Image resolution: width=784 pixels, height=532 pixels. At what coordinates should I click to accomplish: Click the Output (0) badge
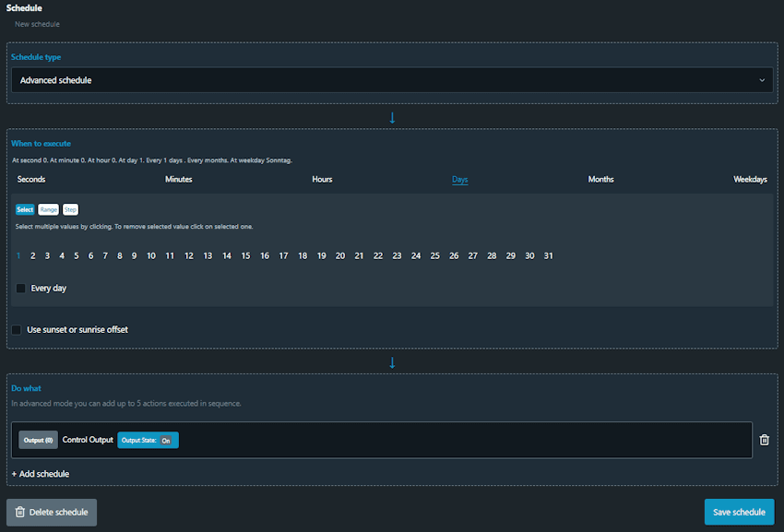pyautogui.click(x=38, y=440)
